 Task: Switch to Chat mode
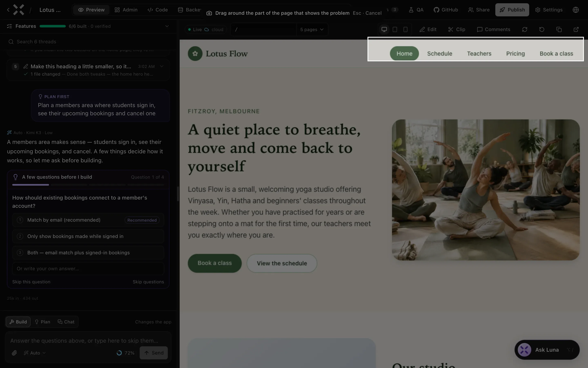pos(66,322)
